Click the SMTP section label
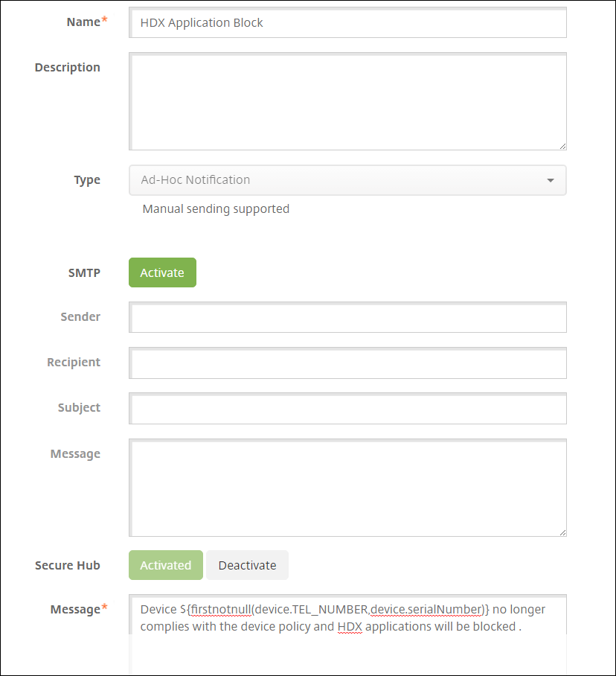The height and width of the screenshot is (676, 616). pos(84,272)
